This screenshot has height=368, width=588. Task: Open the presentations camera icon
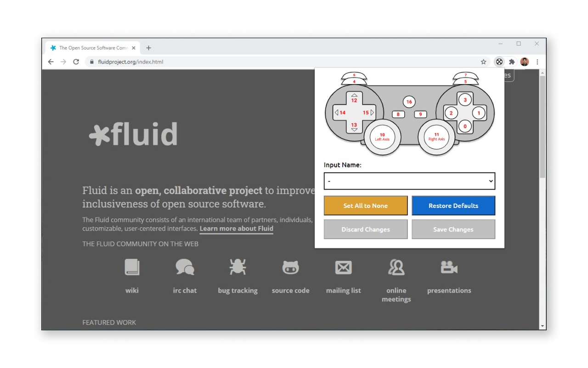pyautogui.click(x=449, y=267)
